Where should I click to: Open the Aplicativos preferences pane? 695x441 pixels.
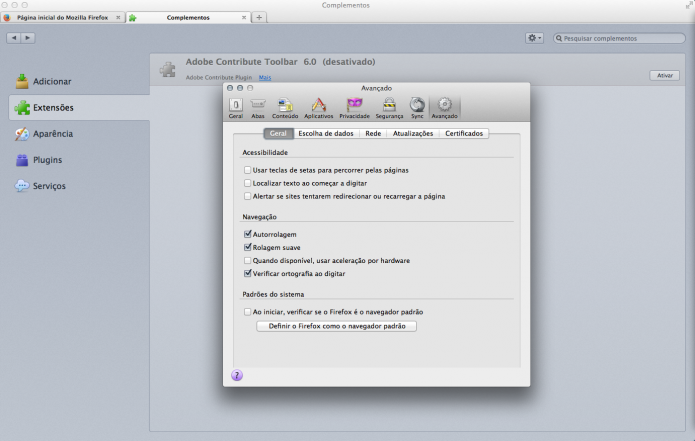[x=318, y=108]
